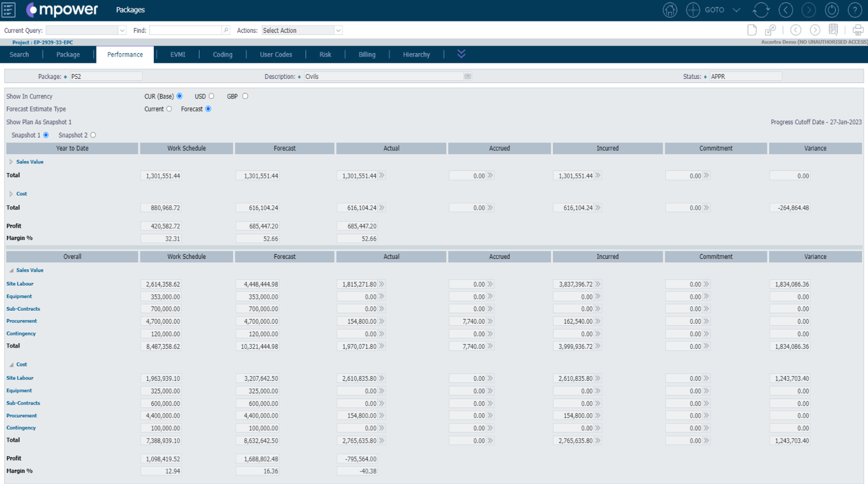Click the refresh icon in header
This screenshot has height=484, width=868.
[761, 10]
